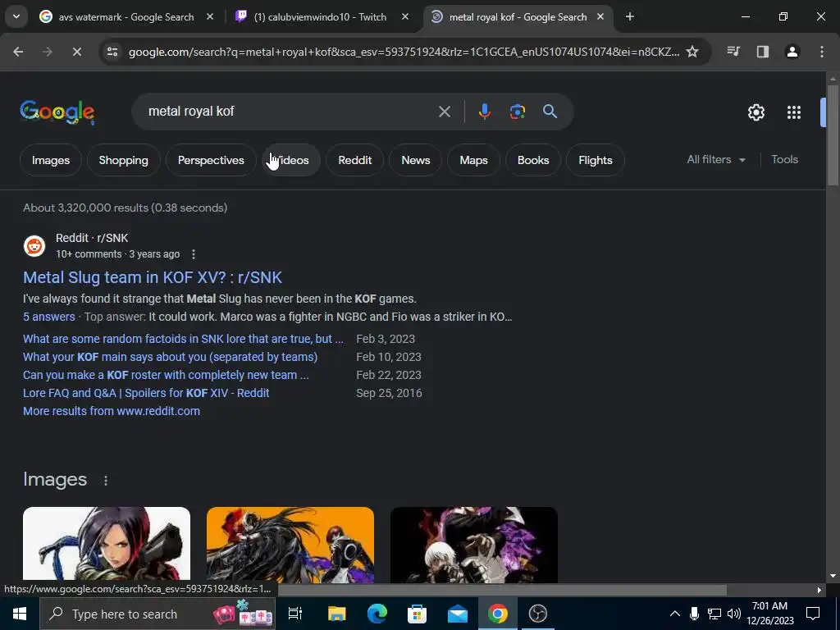
Task: Open random factoids in SNK lore link
Action: [183, 339]
